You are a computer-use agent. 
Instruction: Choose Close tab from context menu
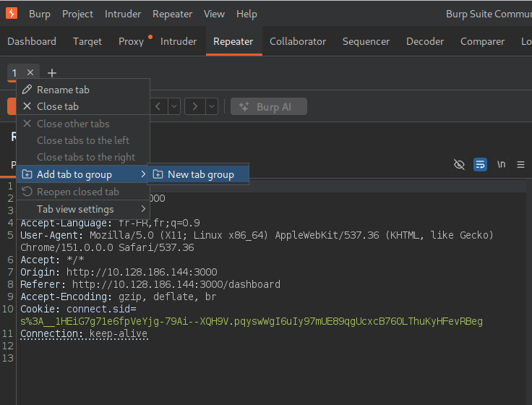point(83,106)
